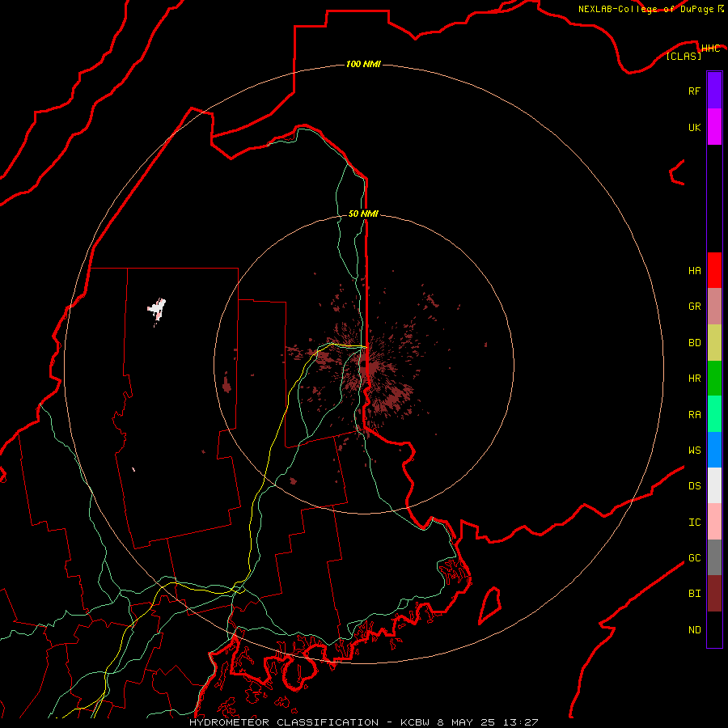Click the red HA legend swatch

pos(714,270)
